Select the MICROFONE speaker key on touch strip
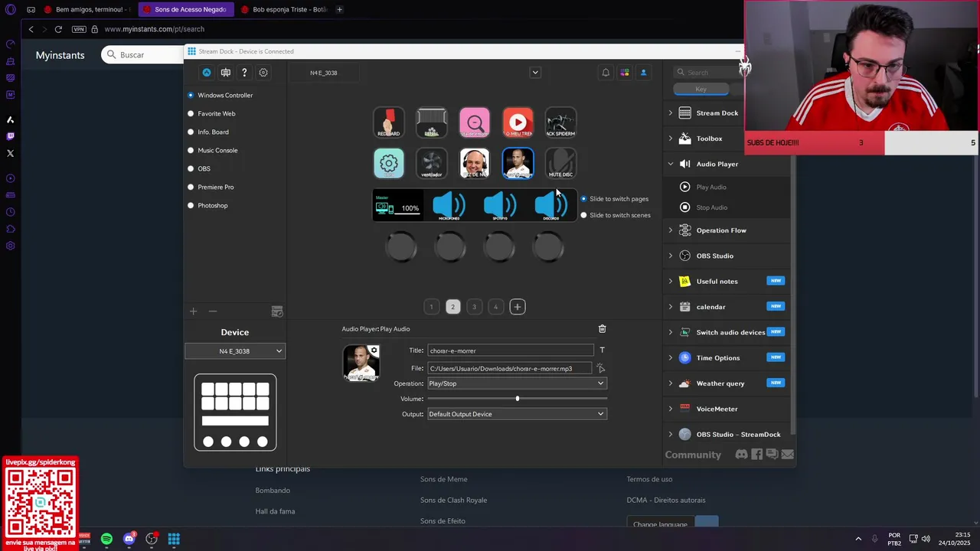 coord(449,205)
